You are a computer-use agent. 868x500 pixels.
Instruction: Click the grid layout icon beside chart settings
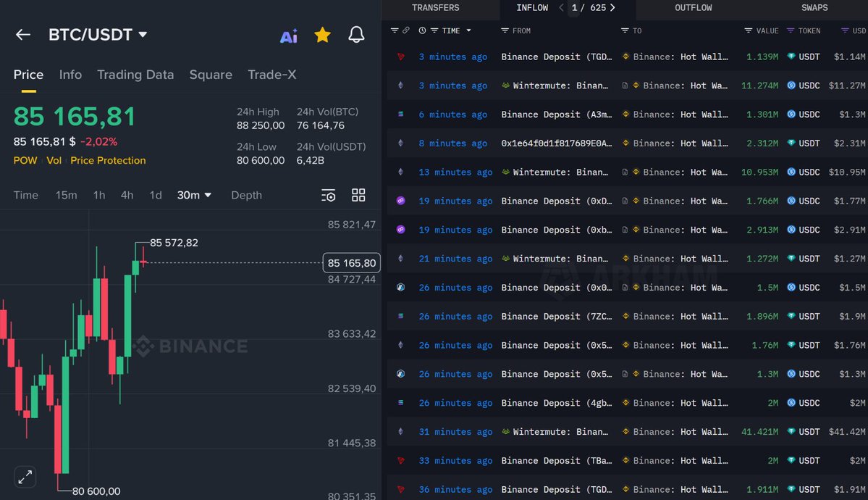click(x=358, y=195)
